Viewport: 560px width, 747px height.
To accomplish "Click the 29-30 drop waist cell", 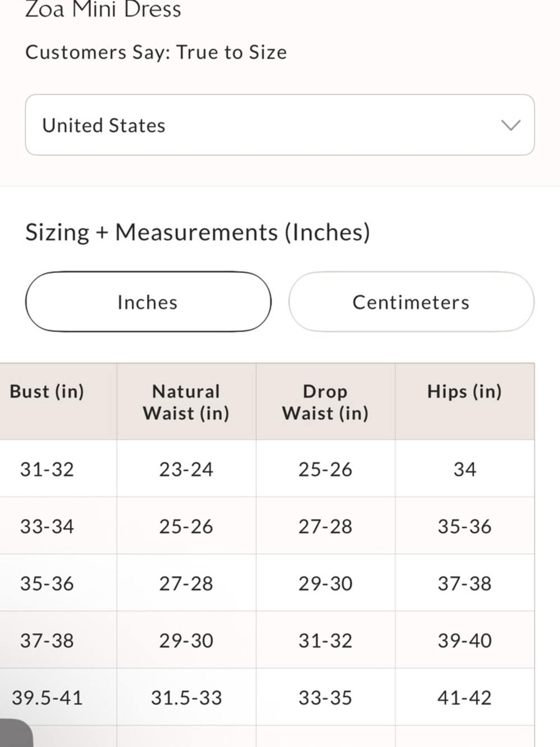I will tap(325, 583).
